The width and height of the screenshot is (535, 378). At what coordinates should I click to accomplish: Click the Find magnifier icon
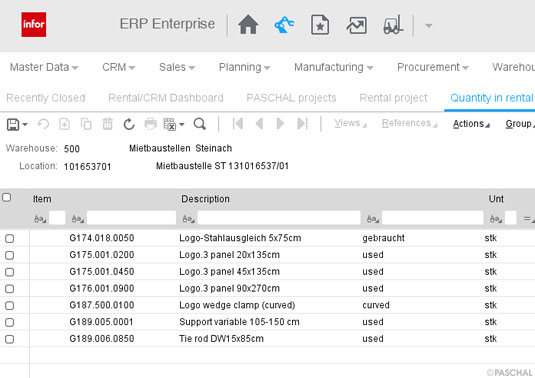pyautogui.click(x=200, y=124)
